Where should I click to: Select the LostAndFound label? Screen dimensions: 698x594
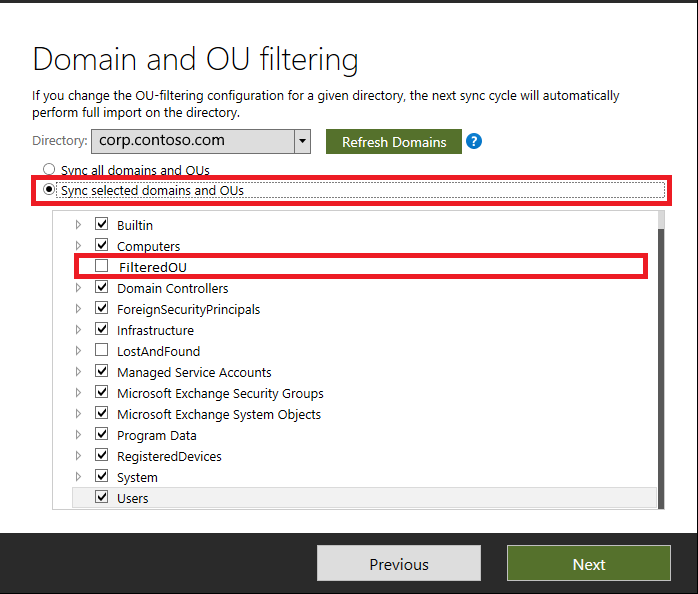pos(158,351)
